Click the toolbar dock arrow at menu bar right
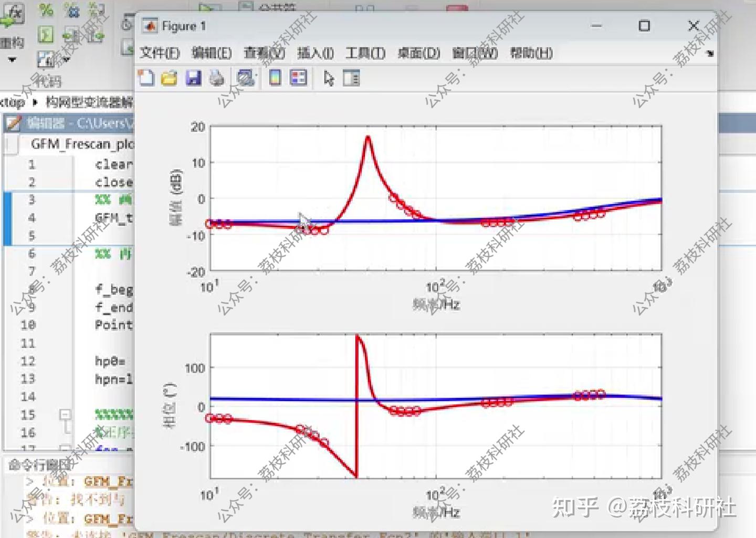 point(710,54)
